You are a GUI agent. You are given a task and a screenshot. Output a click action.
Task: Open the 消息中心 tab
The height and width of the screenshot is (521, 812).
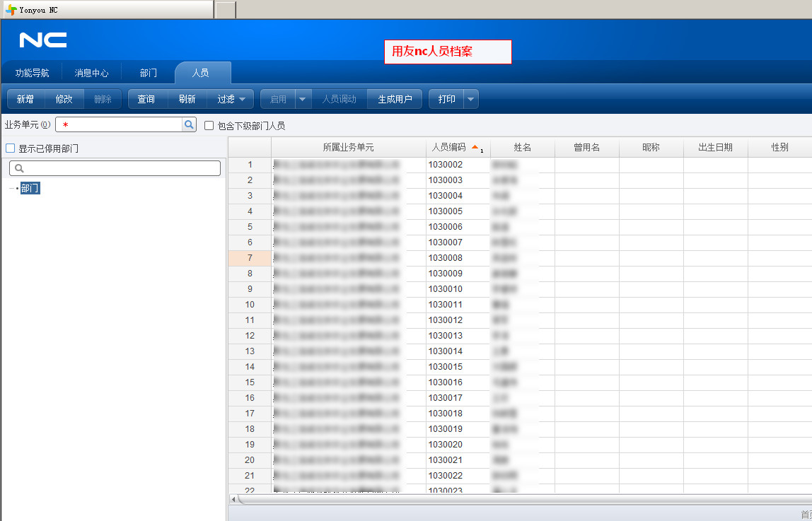[x=91, y=73]
